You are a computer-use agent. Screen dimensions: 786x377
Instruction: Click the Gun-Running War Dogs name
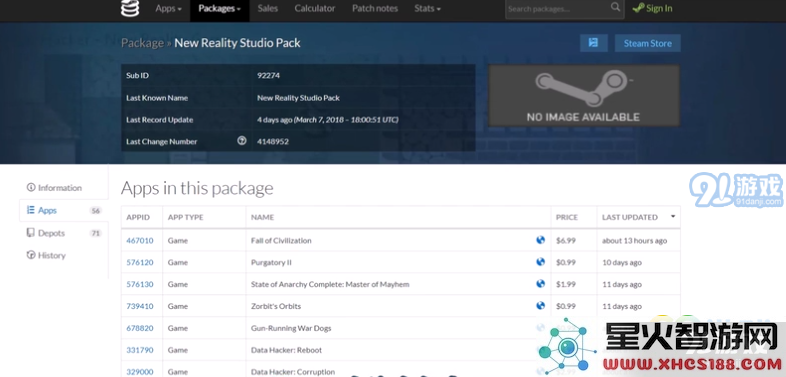pos(291,328)
